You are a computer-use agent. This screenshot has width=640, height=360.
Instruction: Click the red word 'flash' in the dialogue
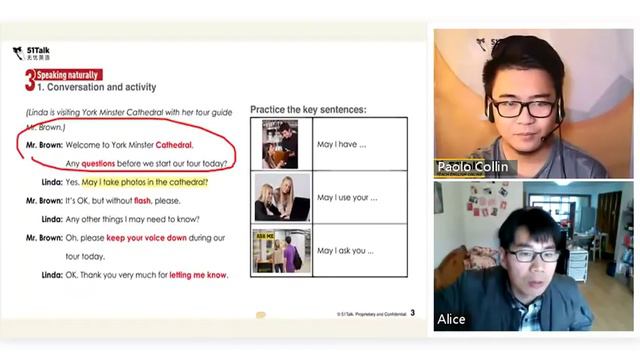142,201
